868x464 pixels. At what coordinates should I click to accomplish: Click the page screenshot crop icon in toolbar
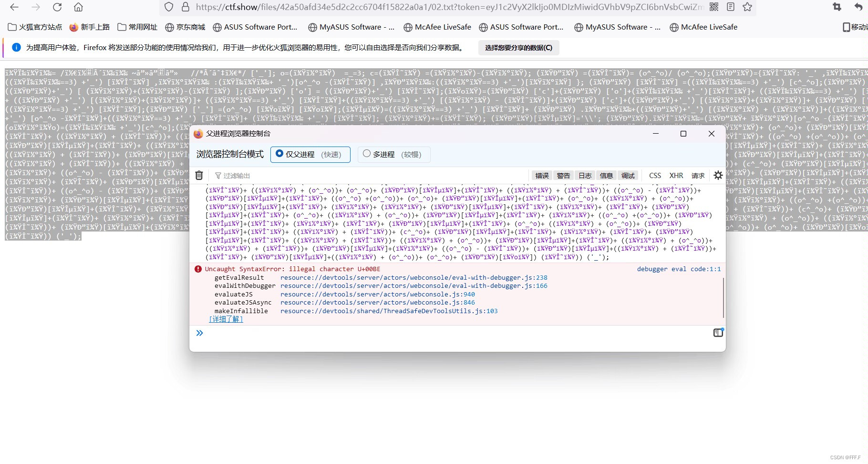836,7
